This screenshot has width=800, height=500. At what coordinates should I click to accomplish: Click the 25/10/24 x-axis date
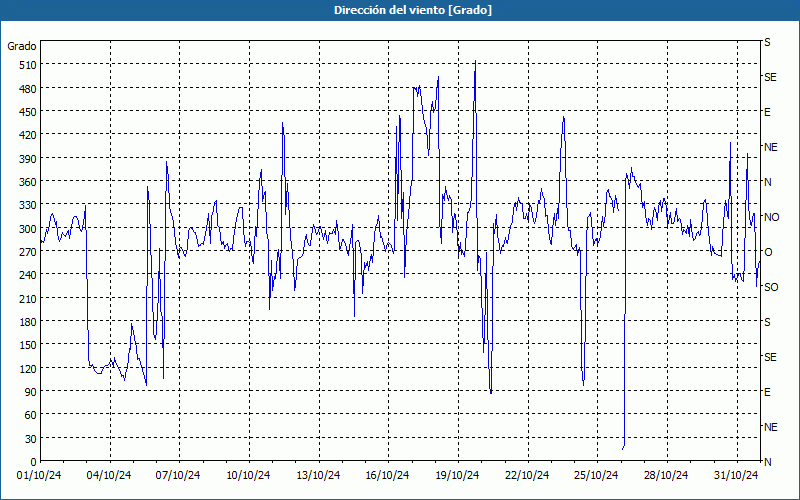596,476
